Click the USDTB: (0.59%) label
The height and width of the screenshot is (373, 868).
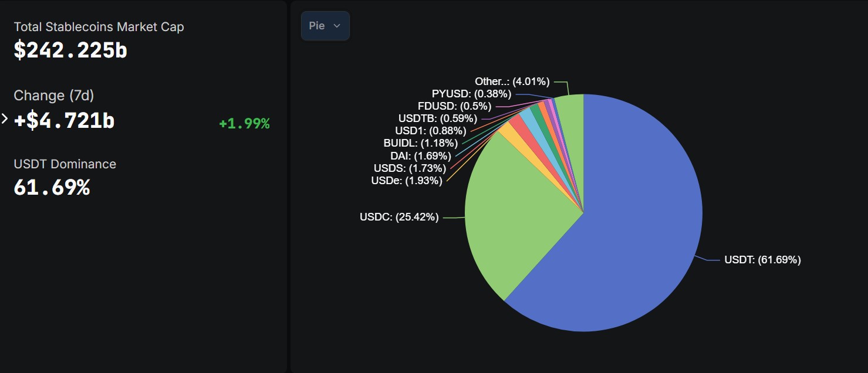point(438,118)
